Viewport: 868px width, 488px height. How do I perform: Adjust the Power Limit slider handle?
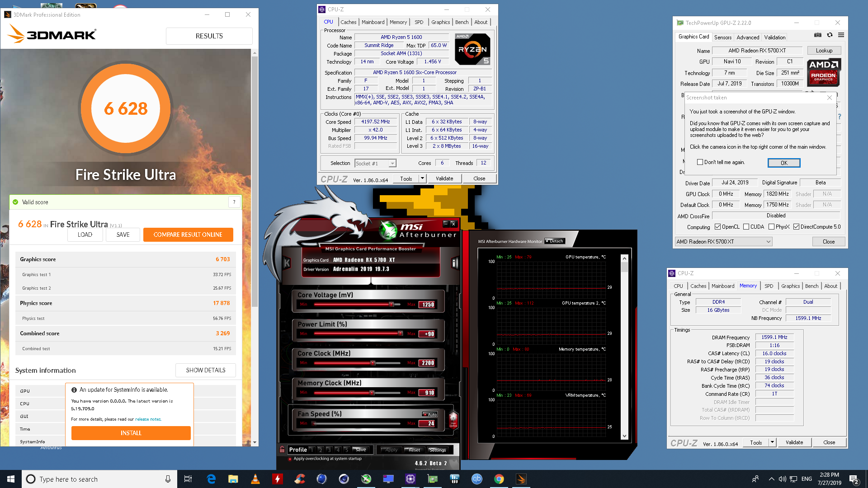point(400,333)
